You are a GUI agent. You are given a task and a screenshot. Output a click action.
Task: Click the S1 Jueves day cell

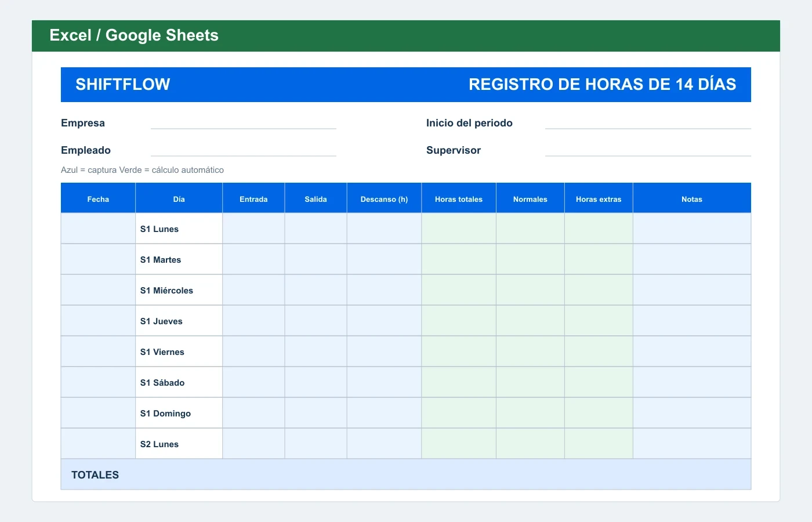pyautogui.click(x=179, y=321)
